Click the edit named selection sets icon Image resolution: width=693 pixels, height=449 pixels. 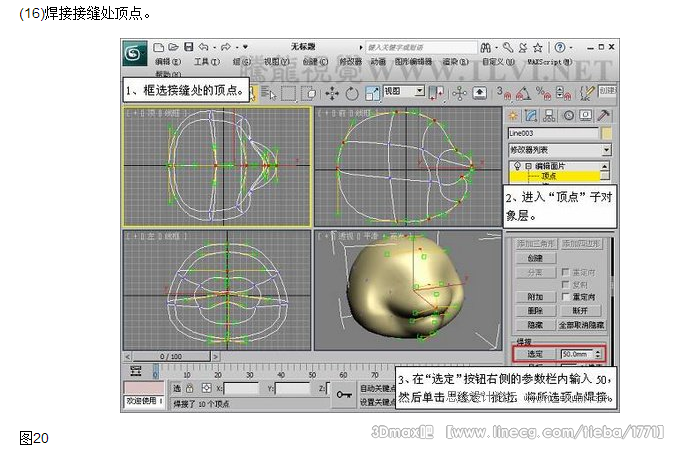coord(587,93)
